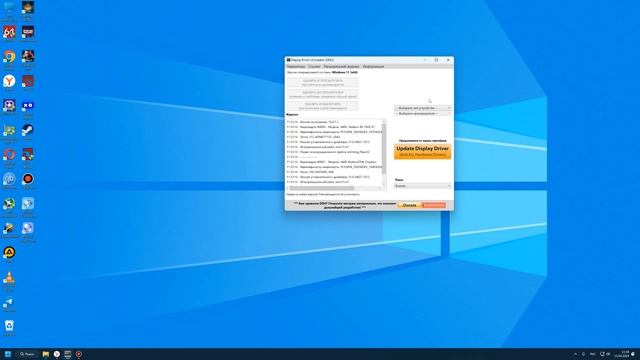Viewport: 640px width, 360px height.
Task: Show hidden system tray icons
Action: (576, 354)
